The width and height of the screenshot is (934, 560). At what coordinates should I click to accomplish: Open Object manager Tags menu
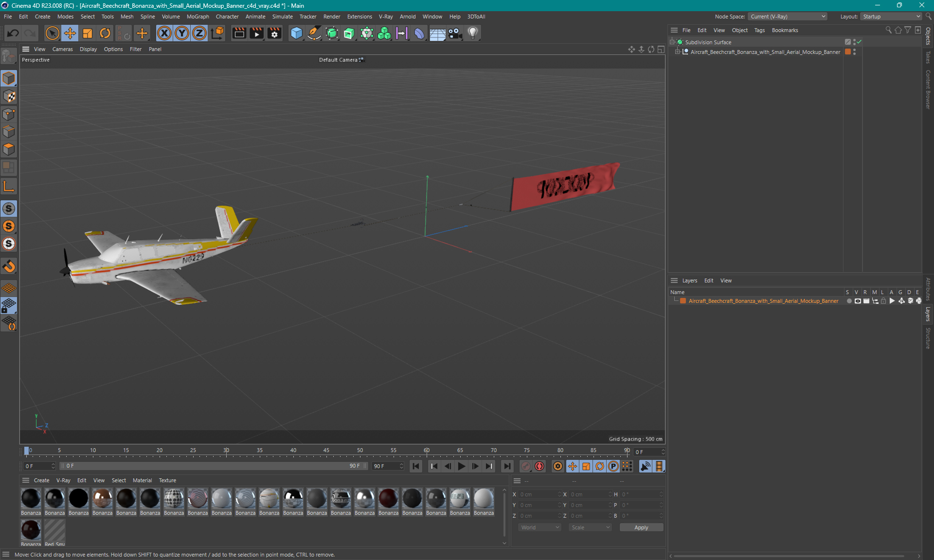(759, 30)
